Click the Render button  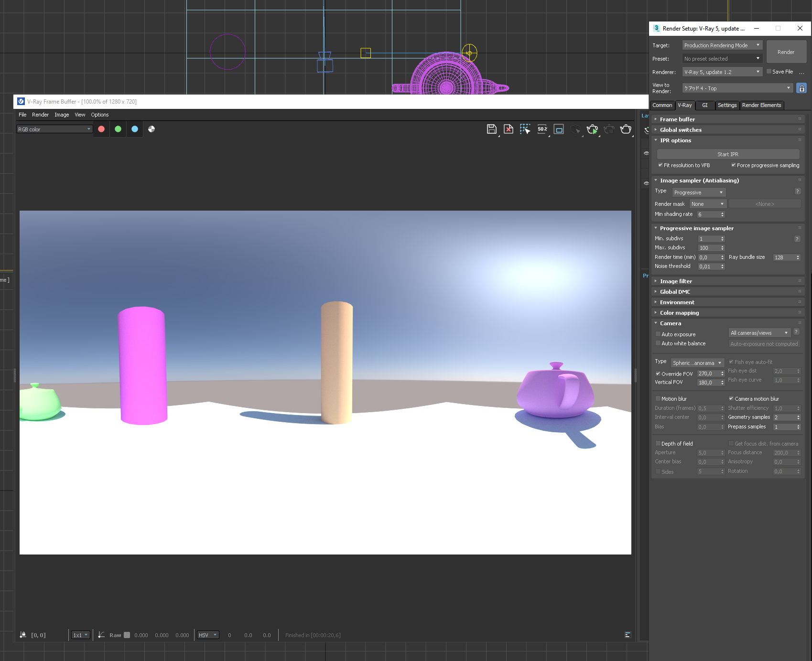[x=786, y=52]
